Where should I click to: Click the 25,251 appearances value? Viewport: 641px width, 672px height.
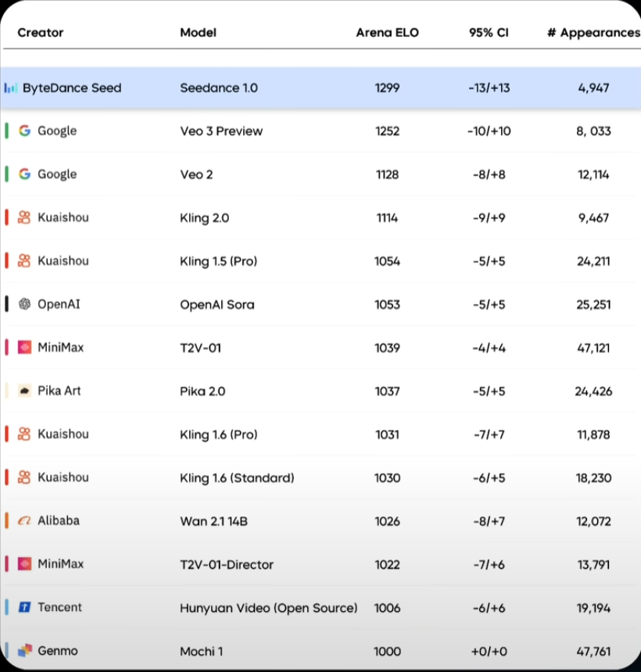593,305
